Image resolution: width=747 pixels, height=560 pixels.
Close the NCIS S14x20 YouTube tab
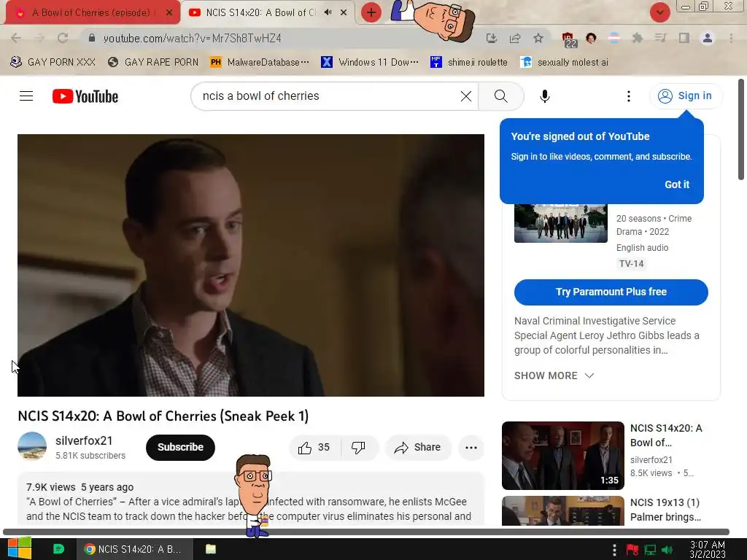pos(344,12)
